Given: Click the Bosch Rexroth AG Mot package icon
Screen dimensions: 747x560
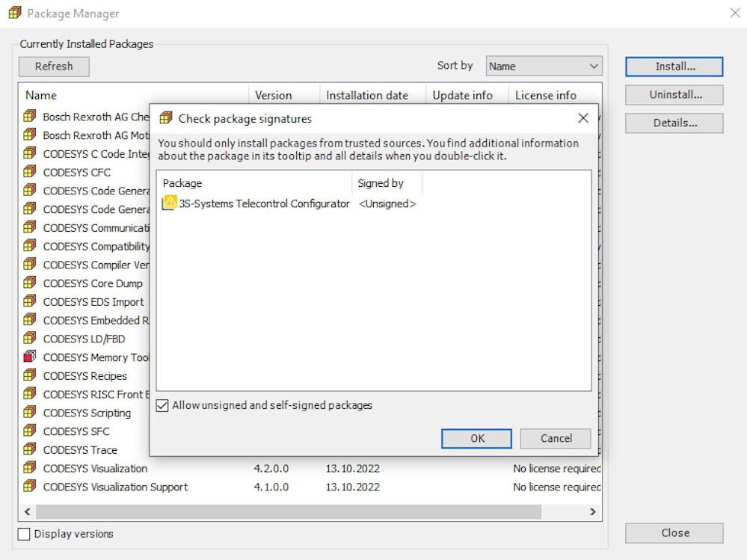Looking at the screenshot, I should coord(30,135).
